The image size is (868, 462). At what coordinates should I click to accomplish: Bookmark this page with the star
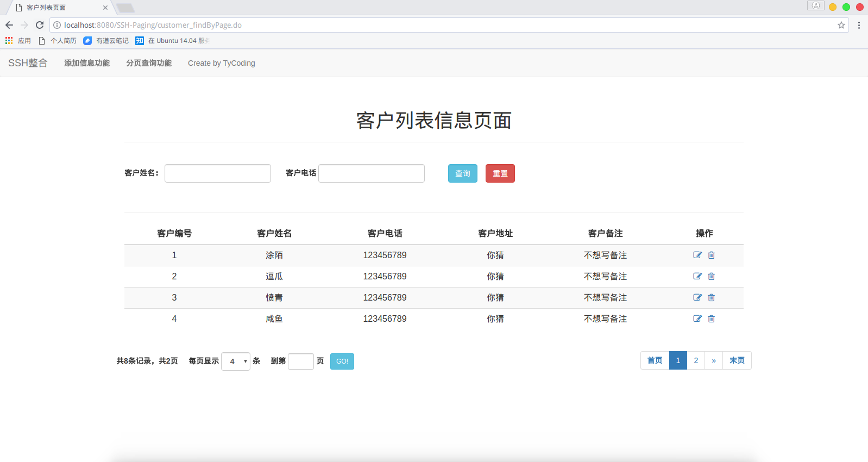(841, 25)
